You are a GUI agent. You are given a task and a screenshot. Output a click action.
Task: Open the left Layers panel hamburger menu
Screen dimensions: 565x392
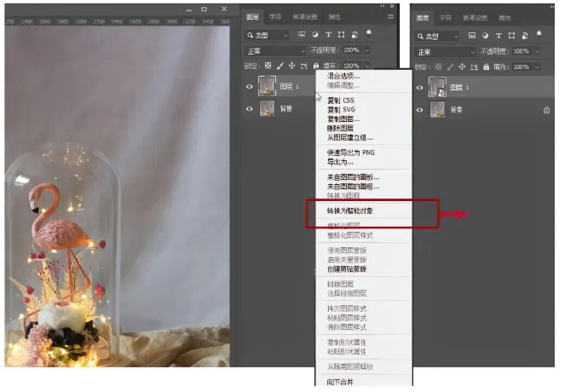coord(390,16)
